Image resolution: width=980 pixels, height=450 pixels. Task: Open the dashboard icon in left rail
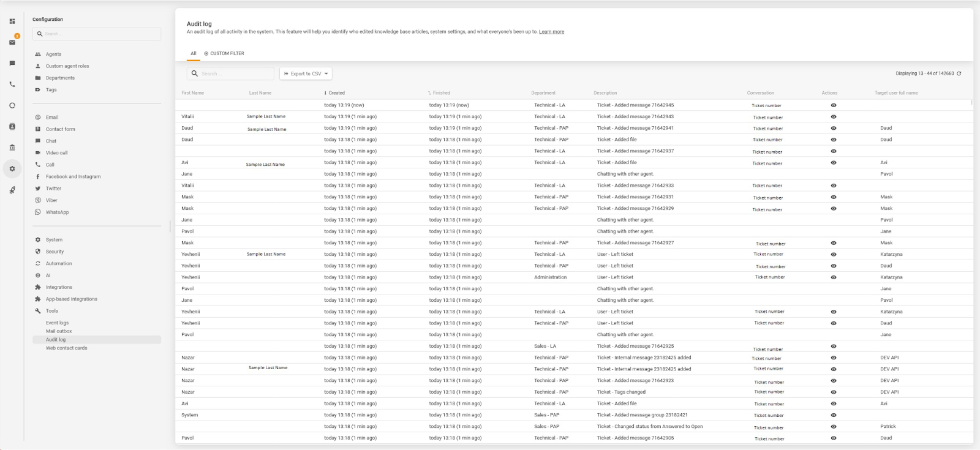click(x=12, y=21)
